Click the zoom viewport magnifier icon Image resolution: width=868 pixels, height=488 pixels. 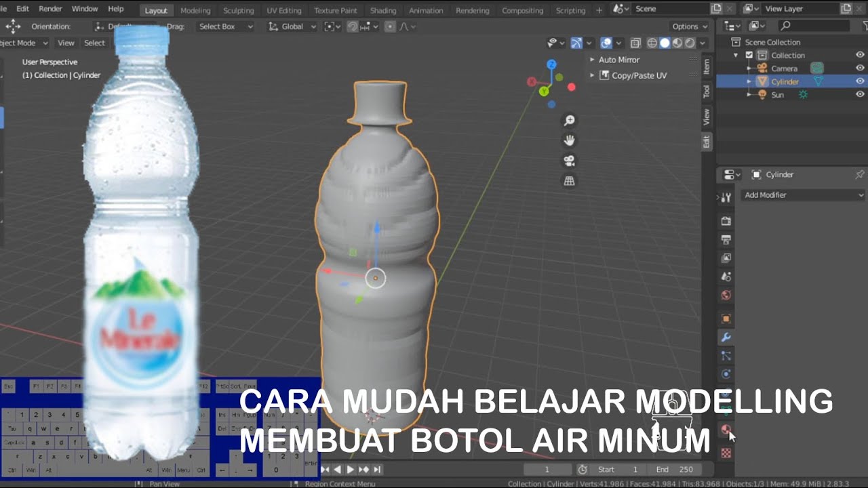coord(569,121)
